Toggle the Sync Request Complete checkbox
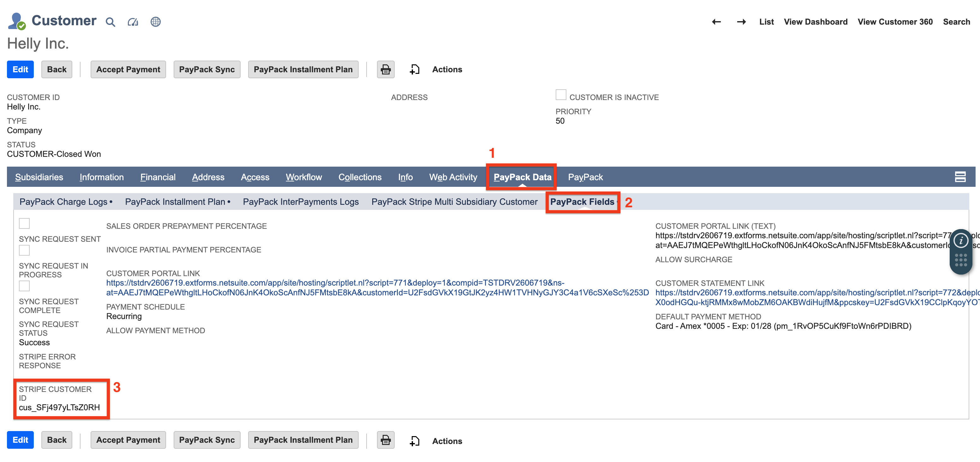Image resolution: width=980 pixels, height=462 pixels. pos(24,286)
